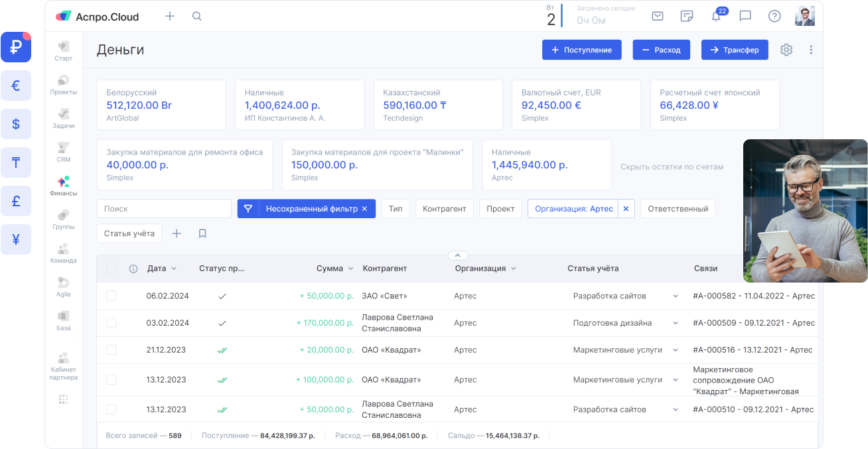Screen dimensions: 868x449
Task: Remove the Организация: Артес filter
Action: [x=626, y=209]
